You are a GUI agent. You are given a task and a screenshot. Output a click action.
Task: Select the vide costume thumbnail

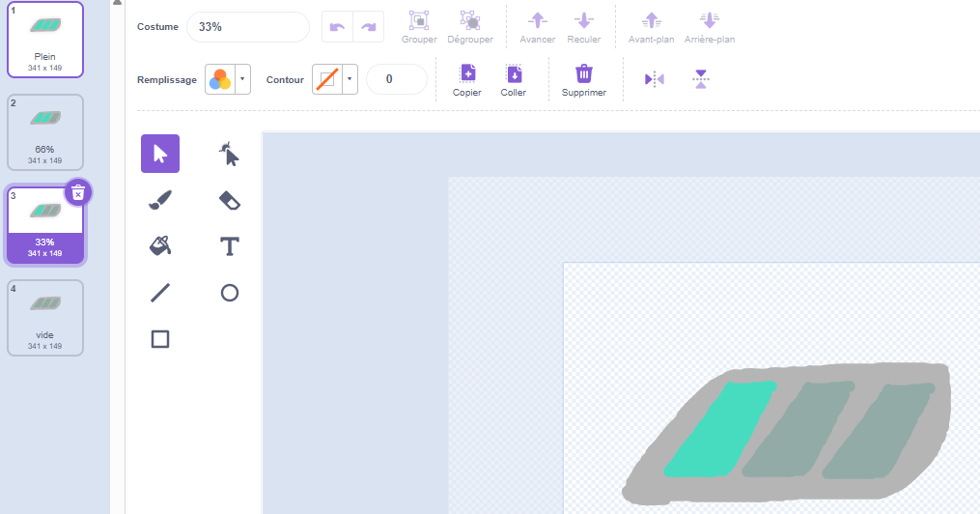click(45, 318)
